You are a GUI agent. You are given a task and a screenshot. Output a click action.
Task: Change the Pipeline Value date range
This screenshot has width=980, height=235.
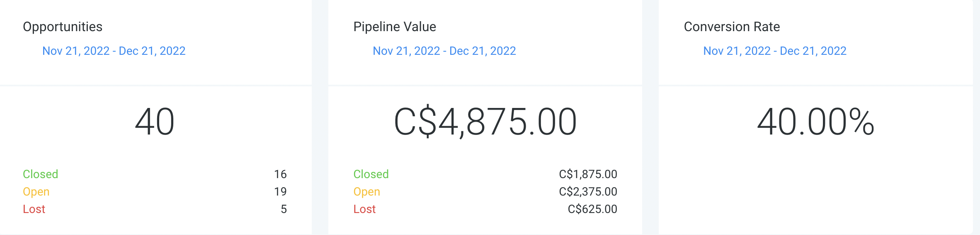click(x=444, y=51)
